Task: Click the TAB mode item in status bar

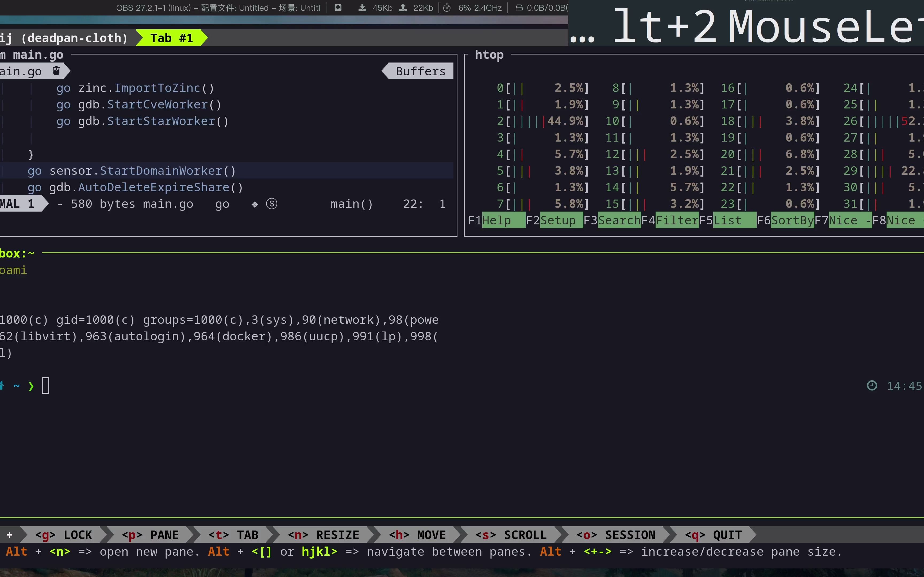Action: tap(233, 535)
